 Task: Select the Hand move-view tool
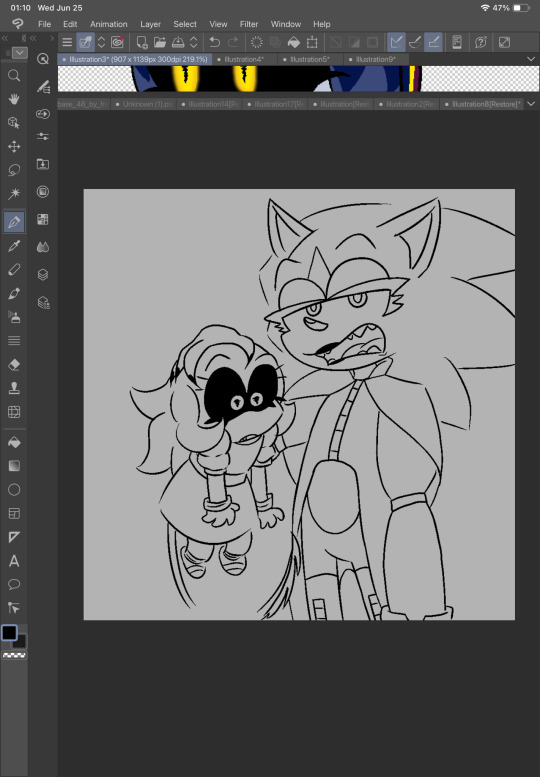[14, 99]
